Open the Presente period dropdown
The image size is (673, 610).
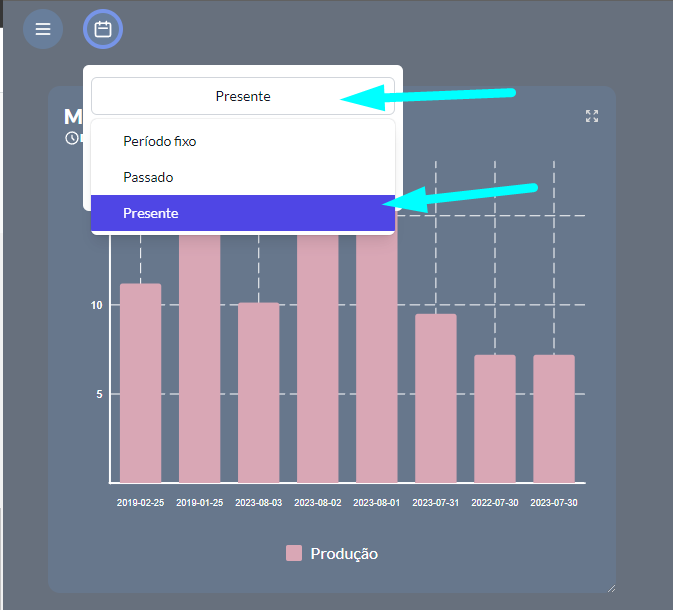(243, 96)
